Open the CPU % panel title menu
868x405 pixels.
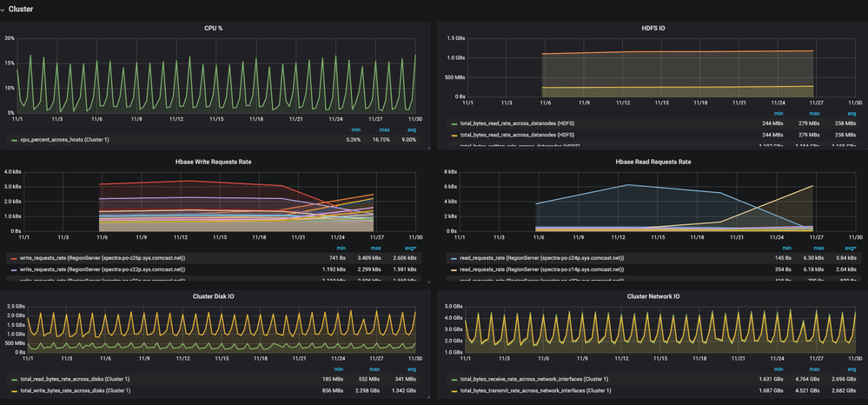pos(213,28)
